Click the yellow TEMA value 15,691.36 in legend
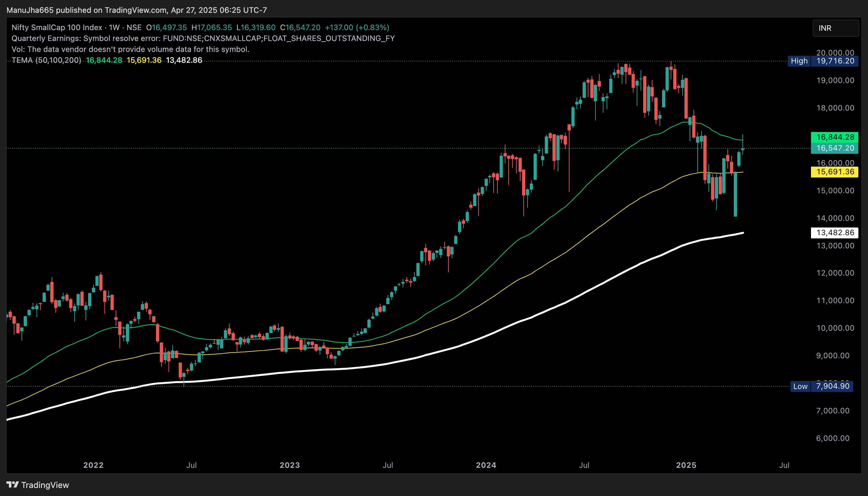The image size is (868, 496). (x=144, y=60)
